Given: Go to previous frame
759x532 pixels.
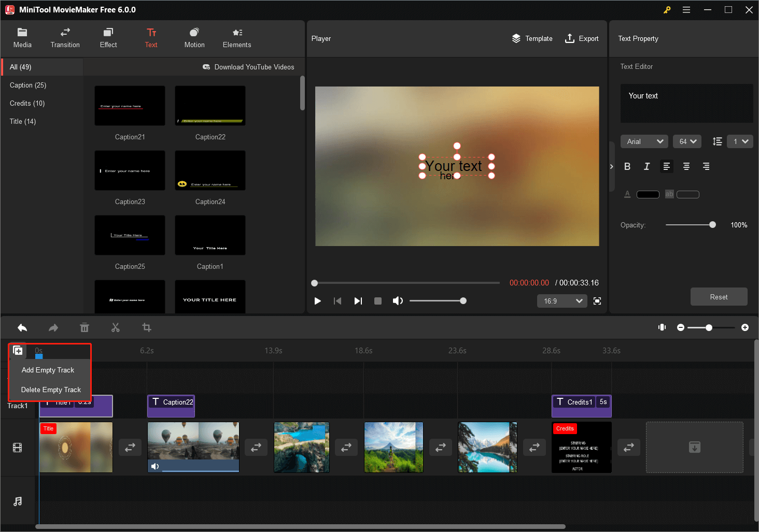Looking at the screenshot, I should (x=338, y=301).
